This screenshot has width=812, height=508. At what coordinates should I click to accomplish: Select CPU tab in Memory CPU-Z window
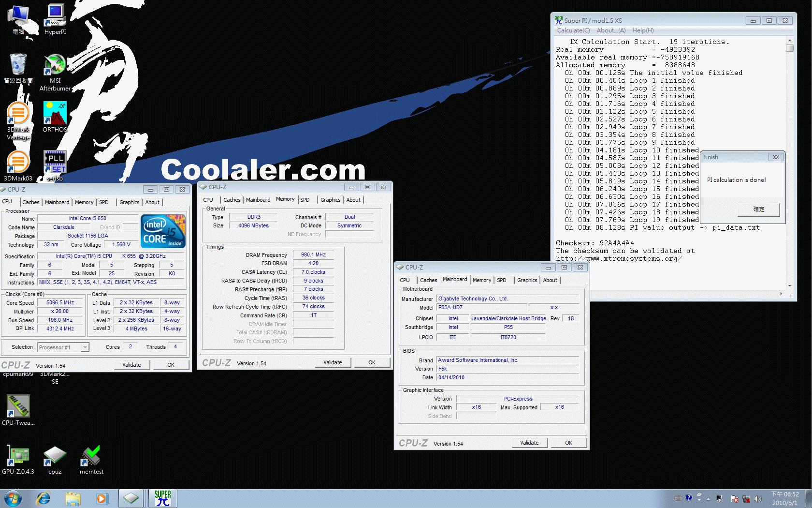pos(208,200)
